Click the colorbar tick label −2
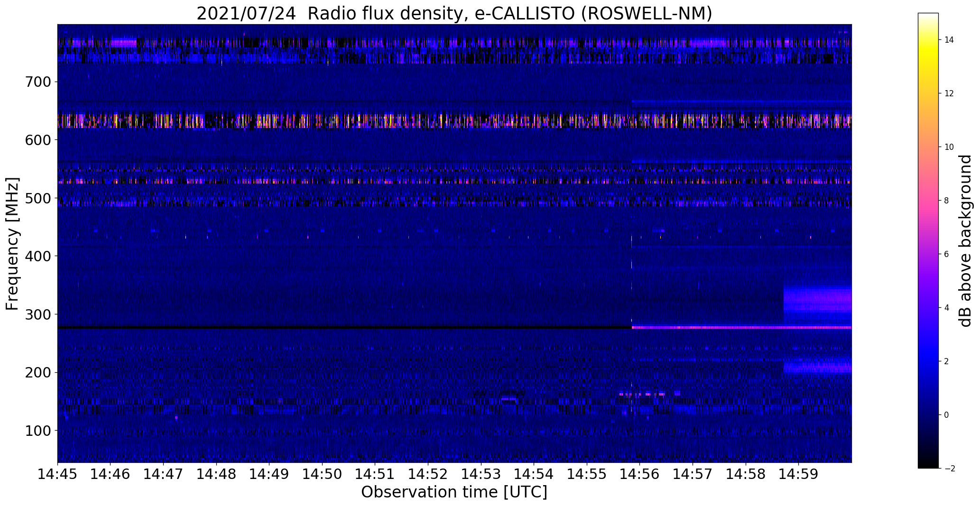Screen dimensions: 980x506 [x=949, y=469]
